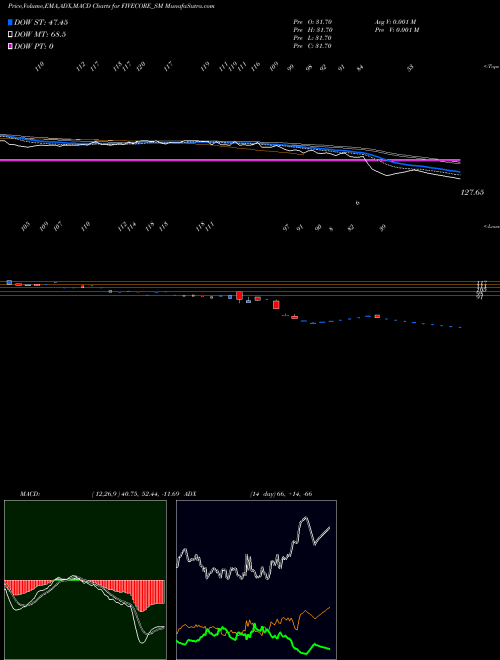Click the 'Pre O: 31.70' open value

click(x=313, y=22)
